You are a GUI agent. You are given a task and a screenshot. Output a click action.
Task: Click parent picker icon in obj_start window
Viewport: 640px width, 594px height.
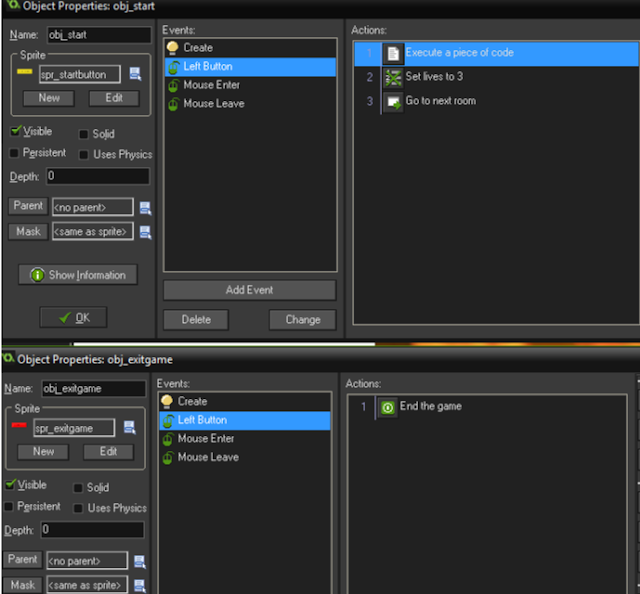145,207
